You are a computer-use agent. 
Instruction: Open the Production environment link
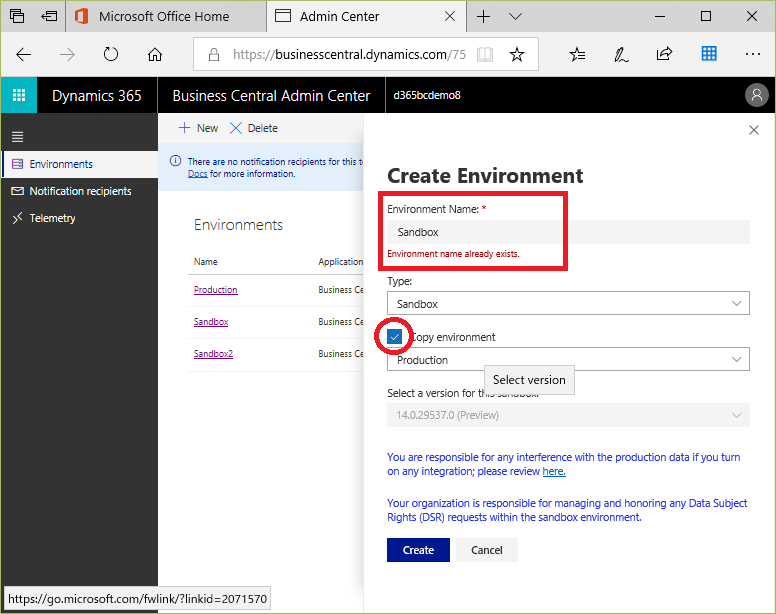215,289
